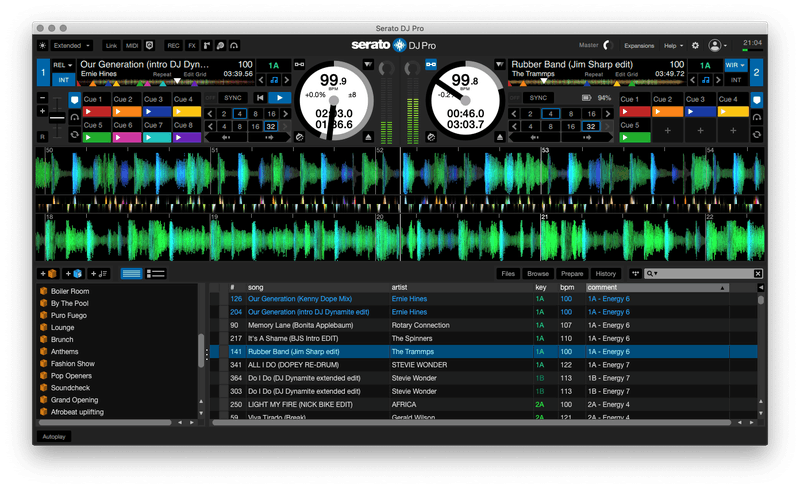Screen dimensions: 800x488
Task: Click the shield icon next to MIDI
Action: (149, 45)
